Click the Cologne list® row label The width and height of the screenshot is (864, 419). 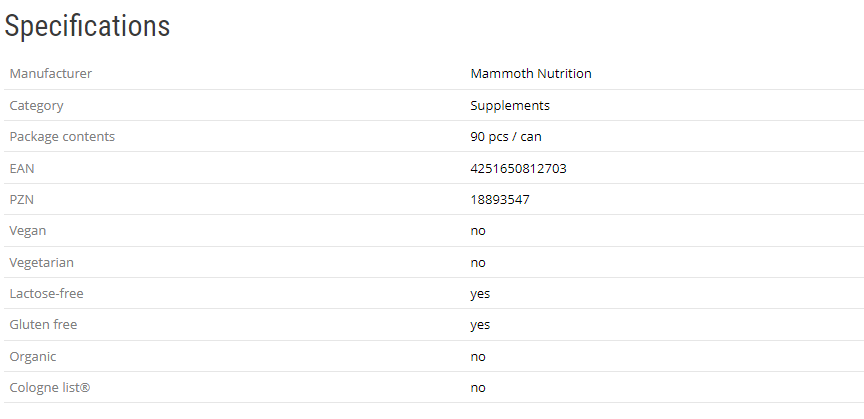[50, 388]
